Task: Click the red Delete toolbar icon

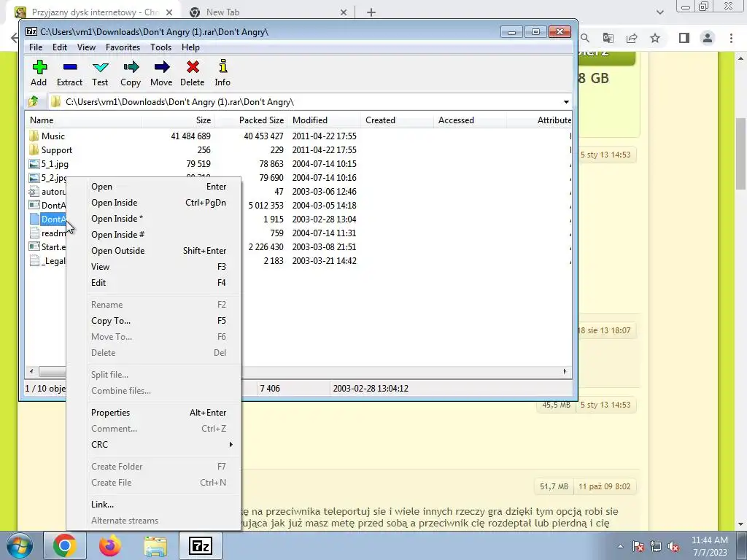Action: tap(193, 66)
